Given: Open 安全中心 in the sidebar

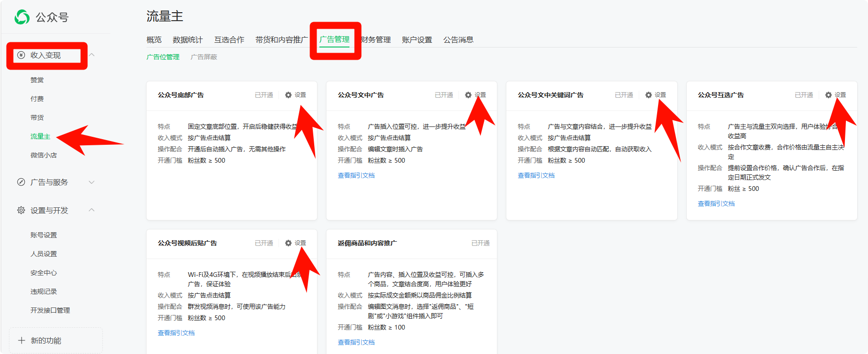Looking at the screenshot, I should click(x=44, y=273).
